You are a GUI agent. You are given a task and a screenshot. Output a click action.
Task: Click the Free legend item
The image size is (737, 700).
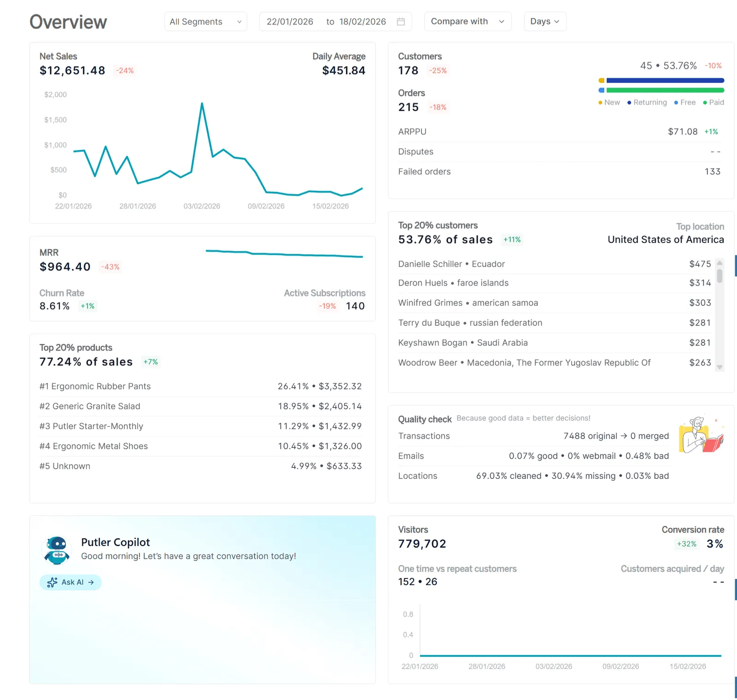coord(685,102)
